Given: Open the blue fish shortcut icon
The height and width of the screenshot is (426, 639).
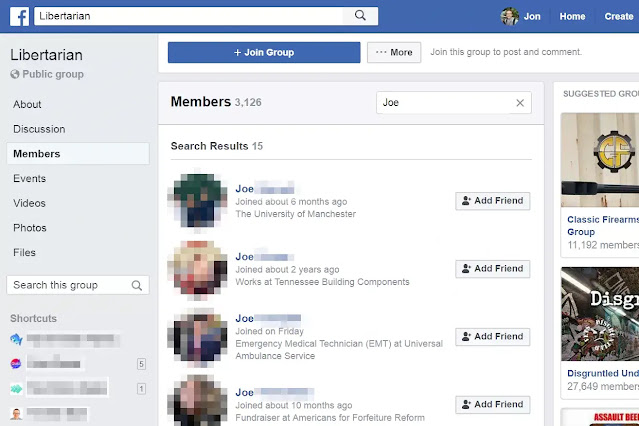Looking at the screenshot, I should click(x=16, y=339).
